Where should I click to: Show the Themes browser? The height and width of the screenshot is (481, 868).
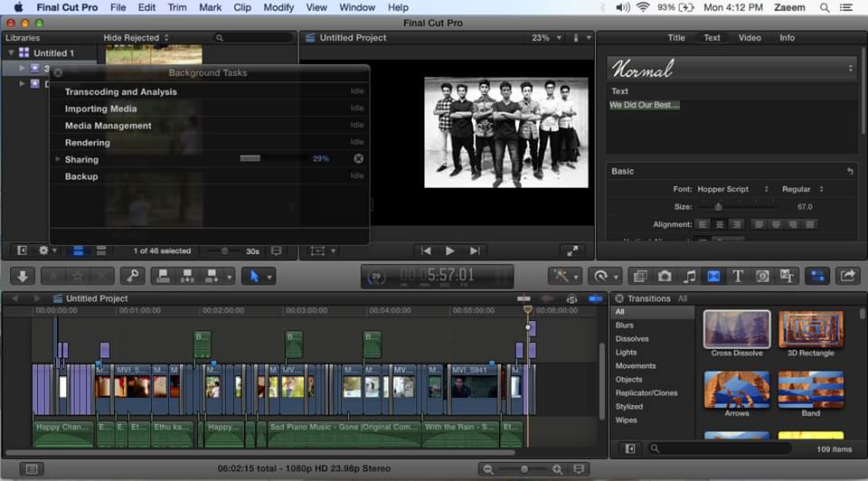[787, 276]
